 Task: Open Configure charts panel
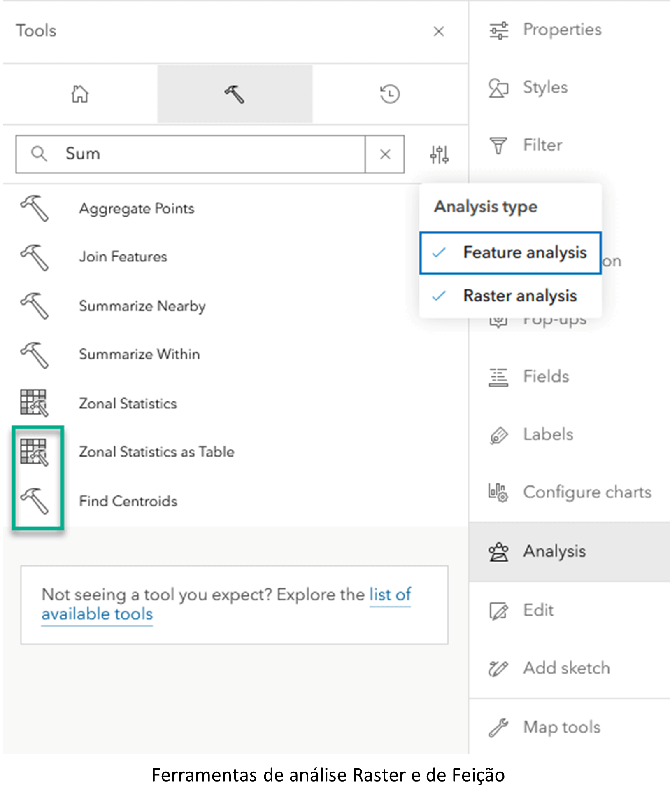(x=586, y=492)
